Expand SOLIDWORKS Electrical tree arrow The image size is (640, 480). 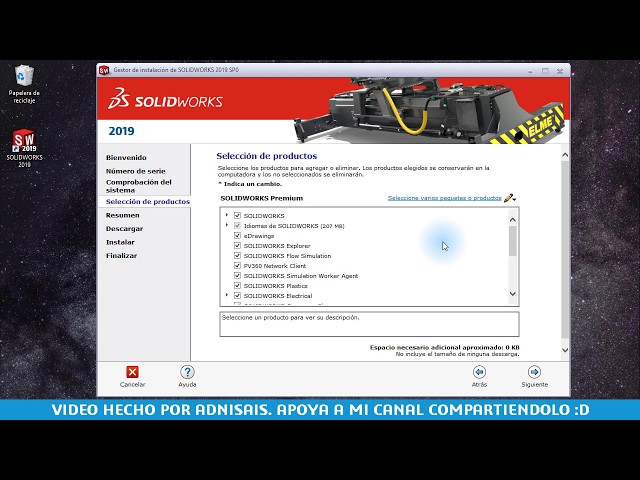[227, 295]
